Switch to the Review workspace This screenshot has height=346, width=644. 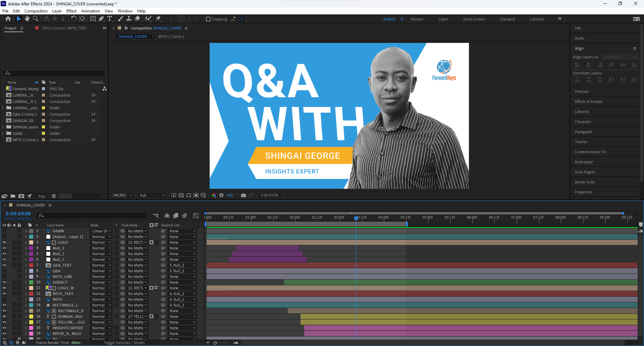tap(417, 19)
